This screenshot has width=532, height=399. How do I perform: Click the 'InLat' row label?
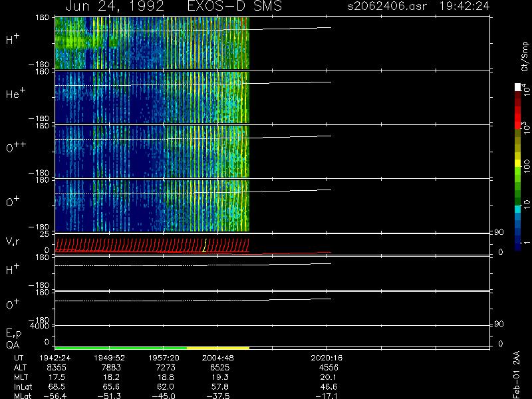point(23,386)
